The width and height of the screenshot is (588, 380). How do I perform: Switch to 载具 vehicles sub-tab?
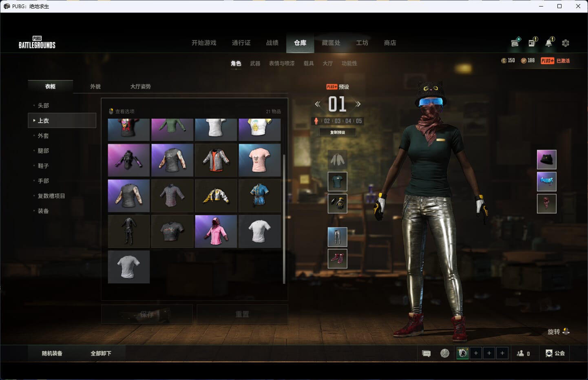tap(309, 64)
